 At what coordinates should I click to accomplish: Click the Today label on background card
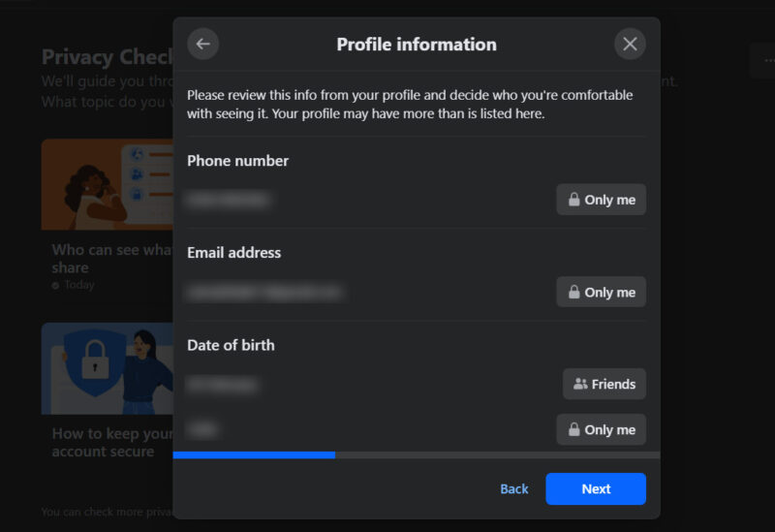coord(79,285)
